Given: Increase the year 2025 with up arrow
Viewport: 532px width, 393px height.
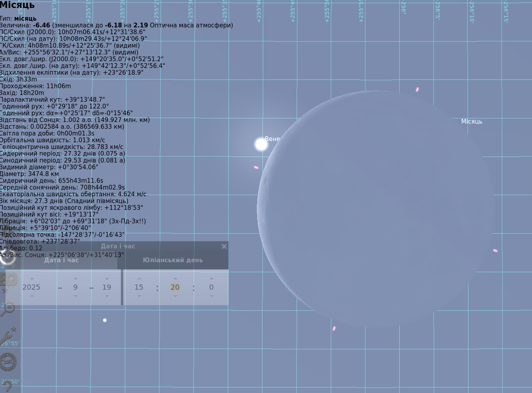Looking at the screenshot, I should pyautogui.click(x=32, y=279).
